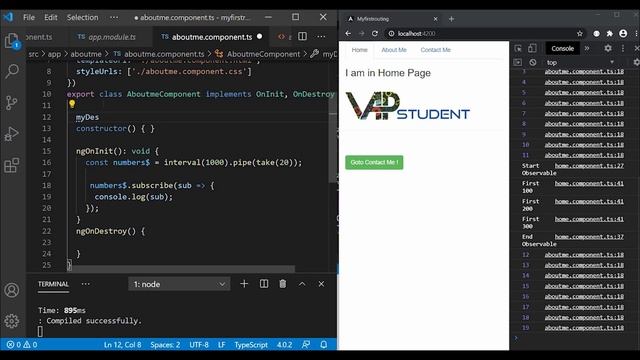Click the VIP Student logo image
Image resolution: width=640 pixels, height=360 pixels.
(x=407, y=106)
